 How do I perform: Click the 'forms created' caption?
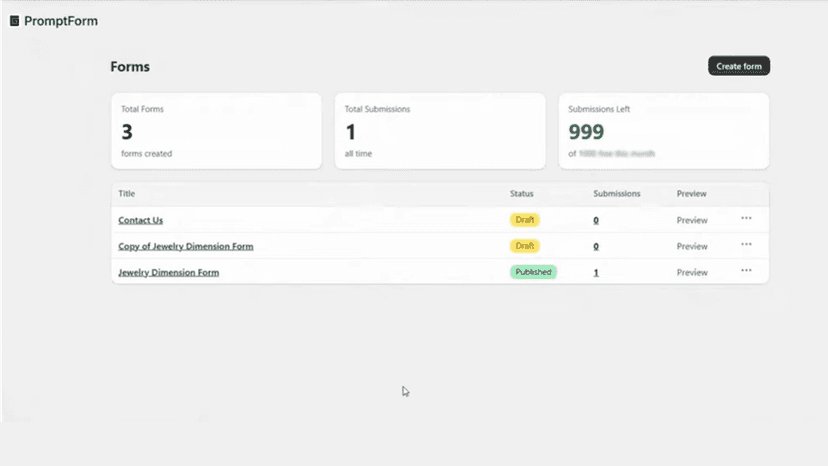pos(146,154)
